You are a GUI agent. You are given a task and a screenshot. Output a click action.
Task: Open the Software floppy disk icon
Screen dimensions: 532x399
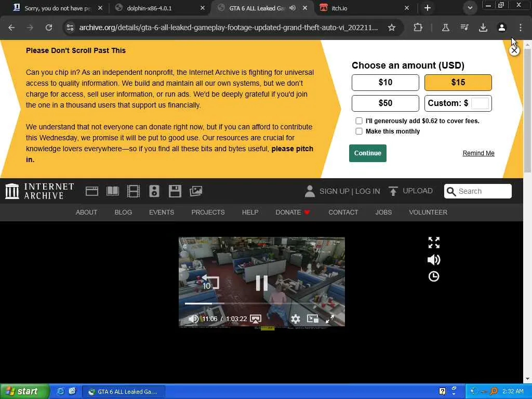point(175,191)
